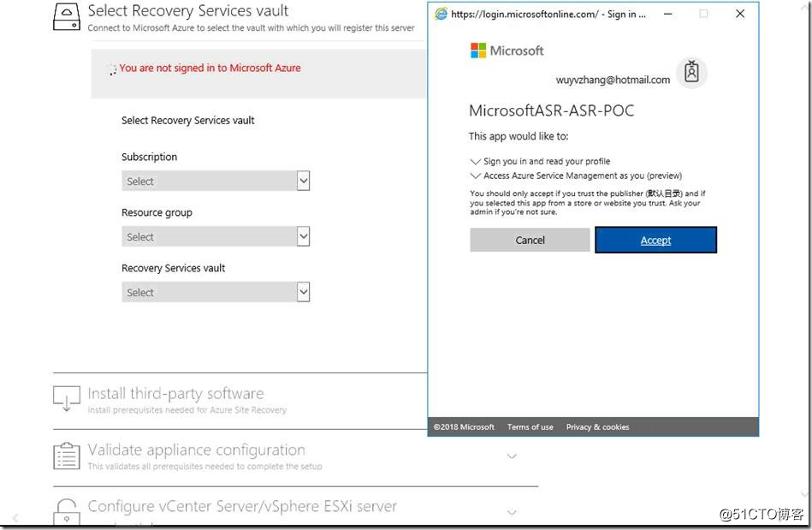Click the Internet Explorer icon in dialog title
The height and width of the screenshot is (530, 812).
[x=442, y=14]
